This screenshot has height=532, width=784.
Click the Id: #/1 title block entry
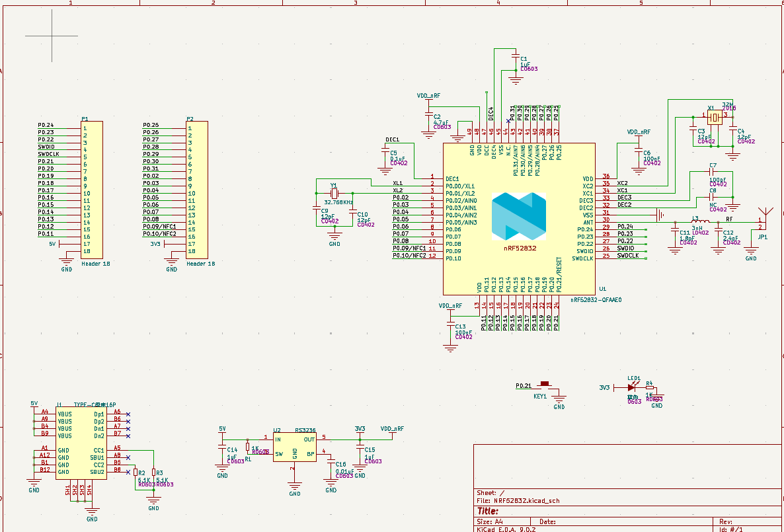click(x=731, y=529)
